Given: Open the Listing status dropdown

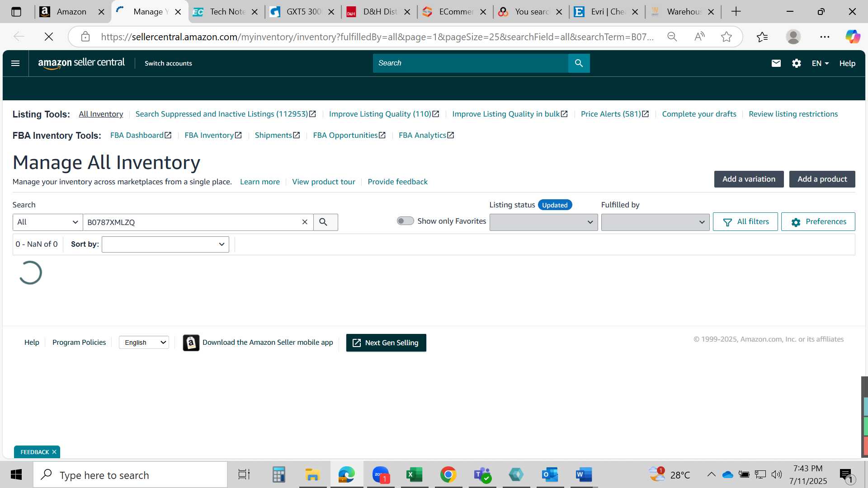Looking at the screenshot, I should 543,222.
